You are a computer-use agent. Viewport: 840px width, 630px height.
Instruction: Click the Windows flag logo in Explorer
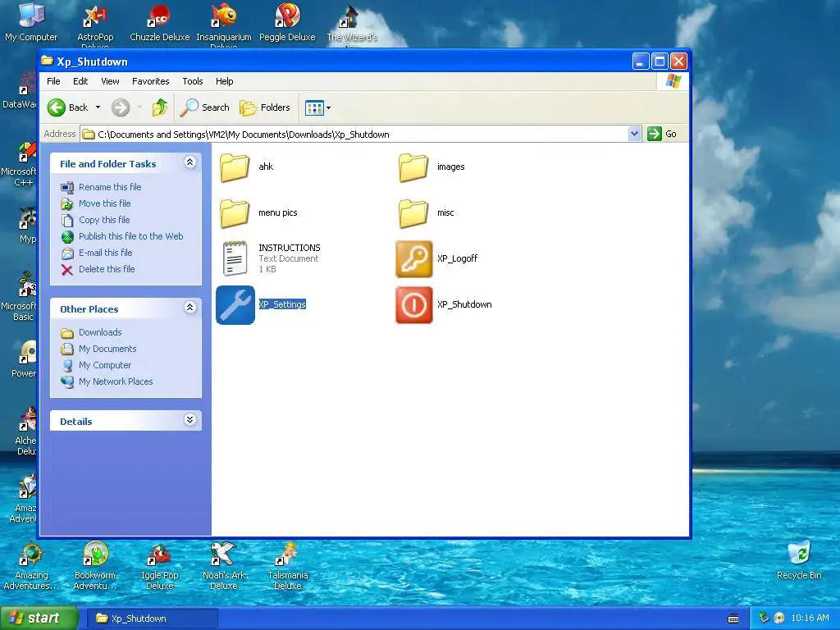pos(673,81)
